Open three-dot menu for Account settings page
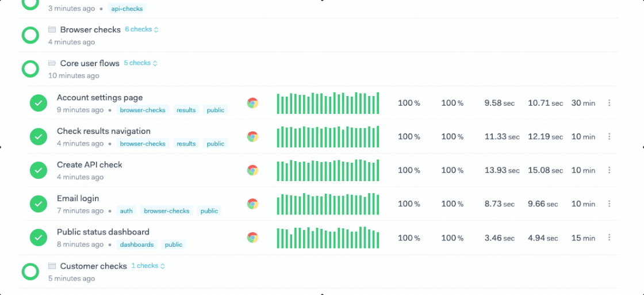The image size is (644, 295). coord(609,103)
